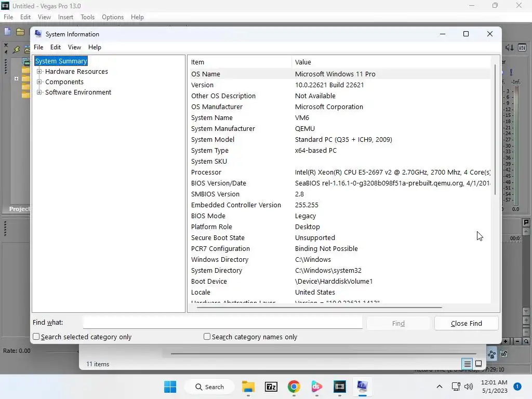532x399 pixels.
Task: Click the Vegas zoom out minus button
Action: coord(517,341)
